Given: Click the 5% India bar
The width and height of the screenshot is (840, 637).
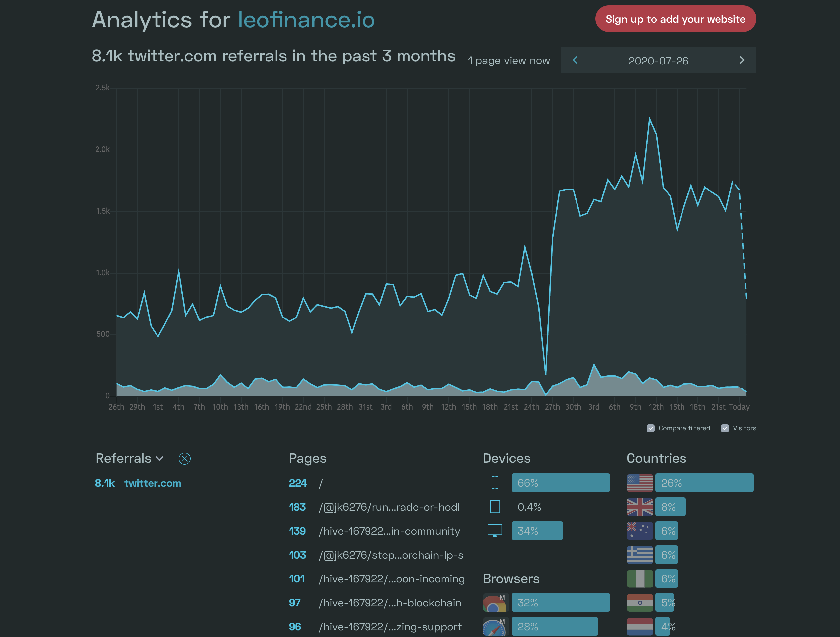Looking at the screenshot, I should (x=665, y=602).
